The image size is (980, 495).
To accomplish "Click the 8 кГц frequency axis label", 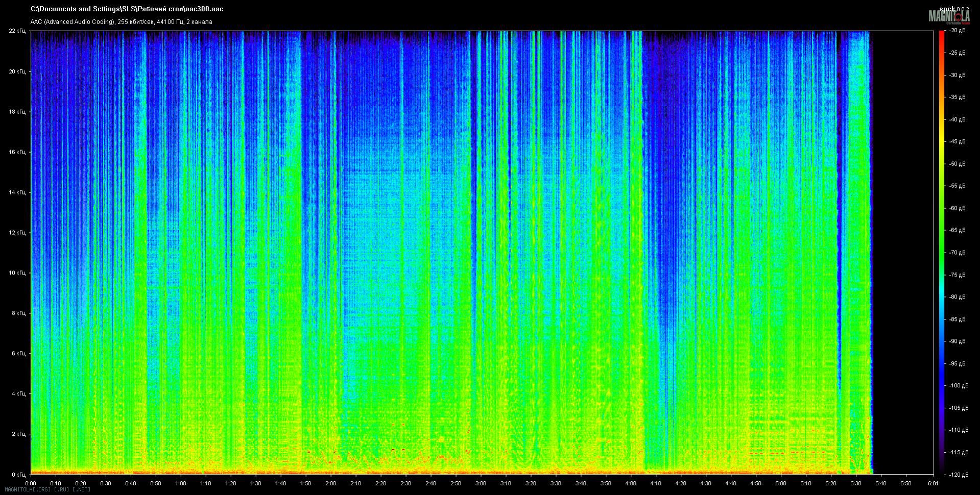I will (18, 313).
